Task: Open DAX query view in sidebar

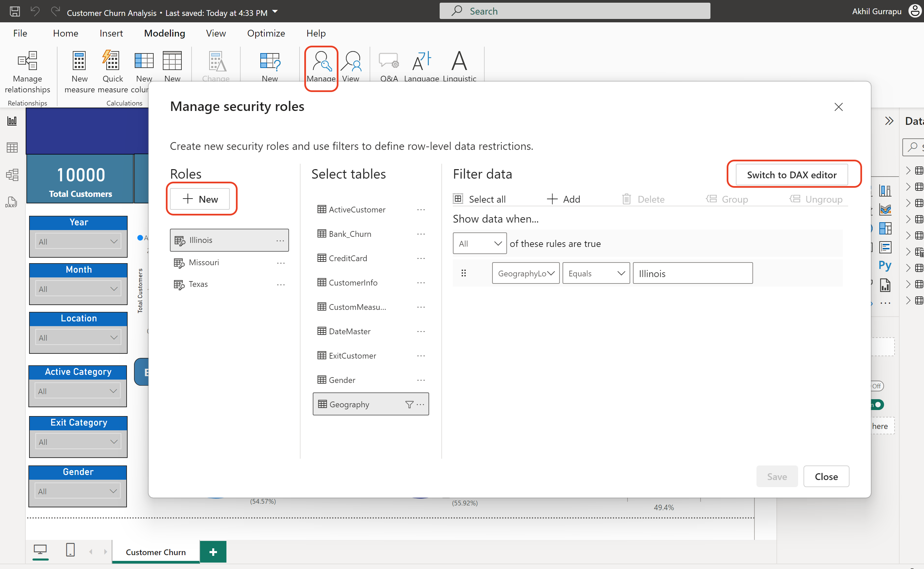Action: (x=11, y=202)
